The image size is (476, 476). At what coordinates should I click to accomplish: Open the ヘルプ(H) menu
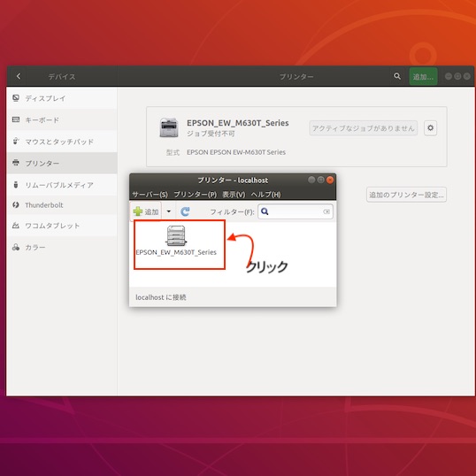pos(265,195)
